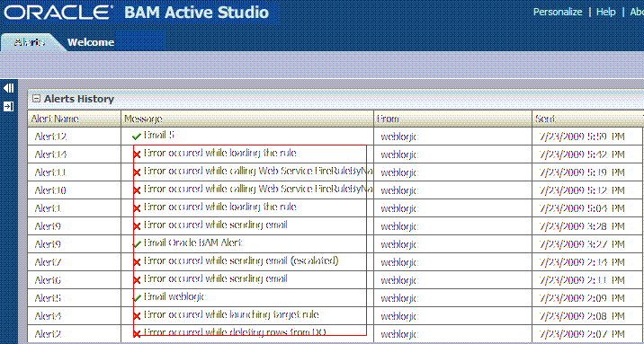Sort by the Sent column header
Screen dimensions: 644x344
point(587,119)
